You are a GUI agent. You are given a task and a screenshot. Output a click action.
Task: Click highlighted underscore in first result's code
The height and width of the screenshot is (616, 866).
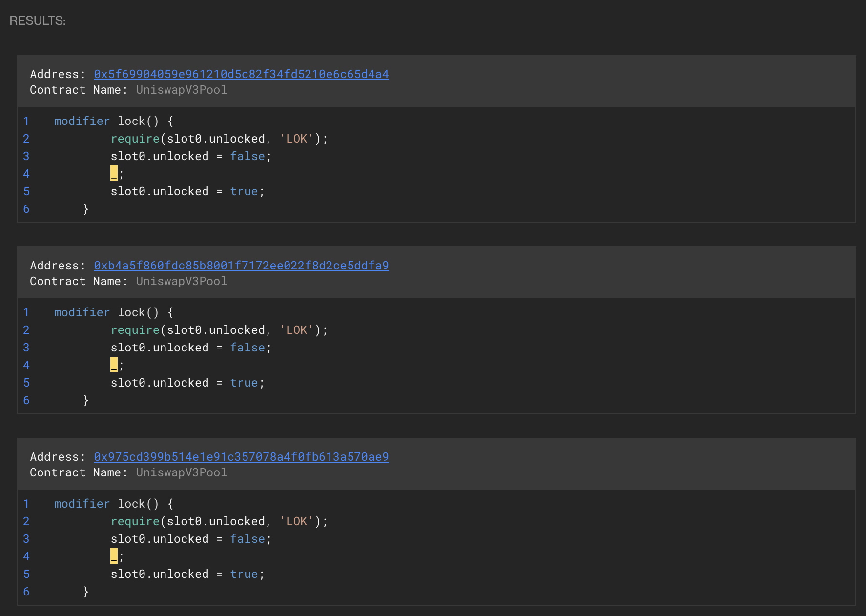114,173
